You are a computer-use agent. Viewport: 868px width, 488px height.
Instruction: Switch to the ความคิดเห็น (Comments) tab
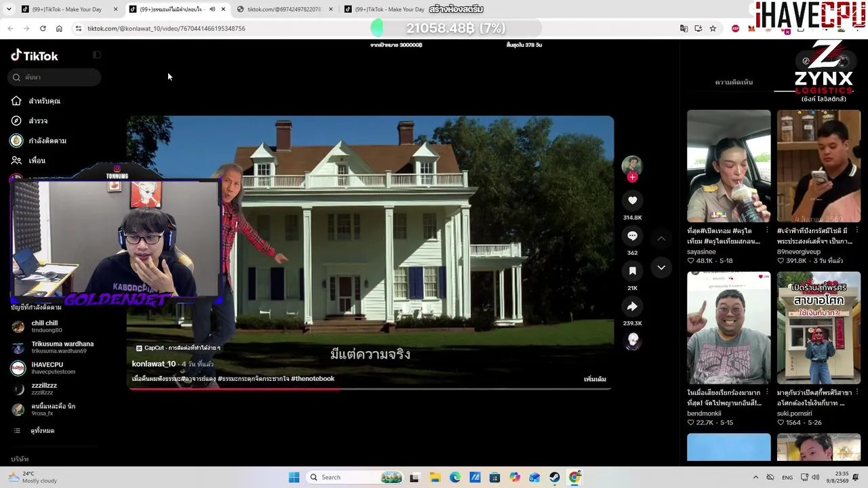(x=734, y=83)
